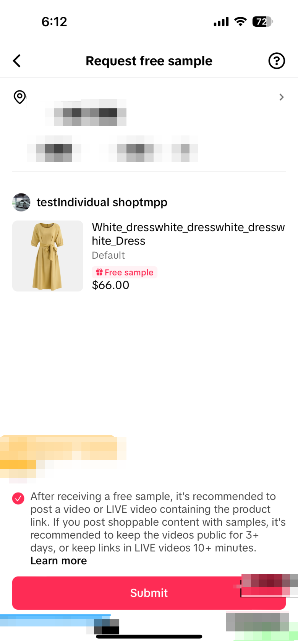Tap the Free sample gift tag

(125, 272)
